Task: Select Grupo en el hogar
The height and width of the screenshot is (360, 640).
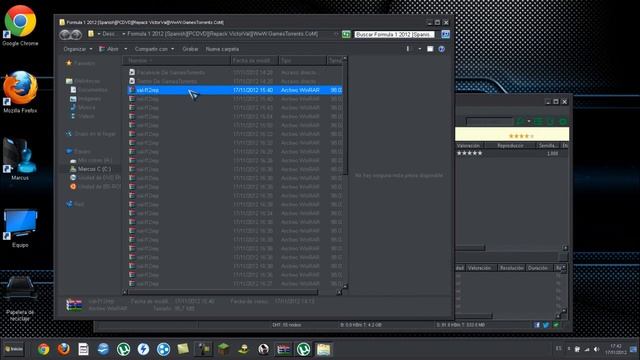Action: click(91, 134)
